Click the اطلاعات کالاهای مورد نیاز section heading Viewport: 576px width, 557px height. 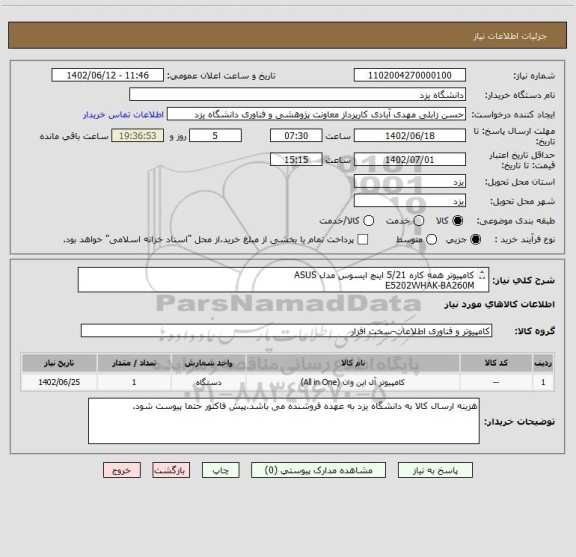(500, 305)
